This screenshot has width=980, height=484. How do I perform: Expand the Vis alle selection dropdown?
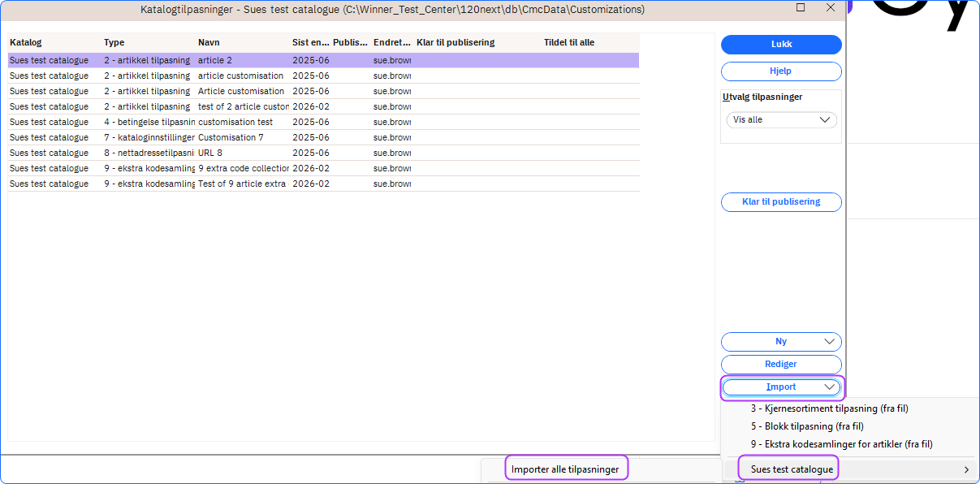click(x=781, y=120)
